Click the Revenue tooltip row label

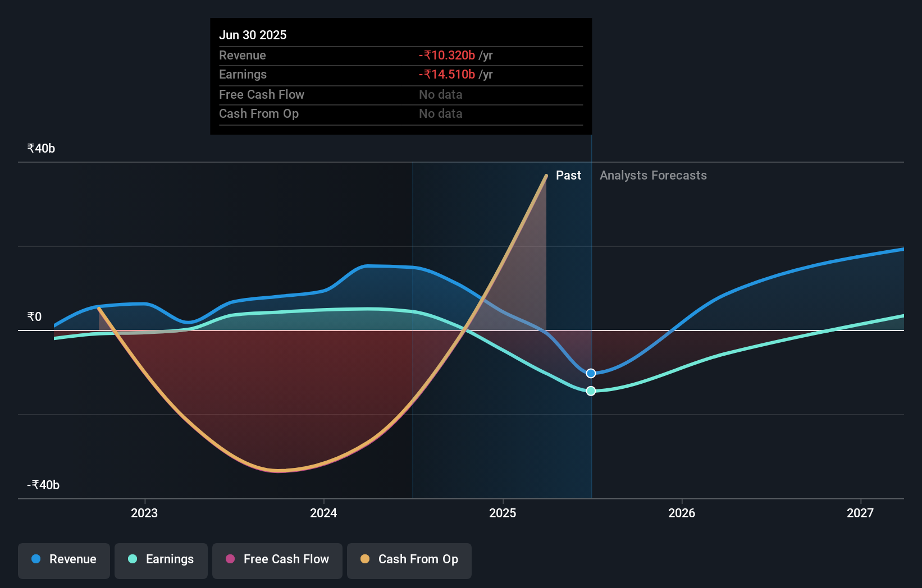(243, 55)
